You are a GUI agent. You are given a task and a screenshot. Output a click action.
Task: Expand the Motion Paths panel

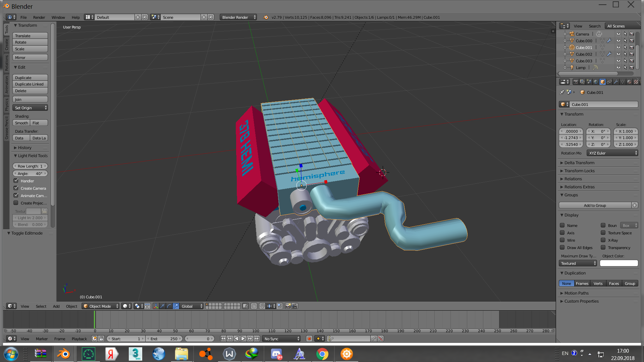[576, 293]
